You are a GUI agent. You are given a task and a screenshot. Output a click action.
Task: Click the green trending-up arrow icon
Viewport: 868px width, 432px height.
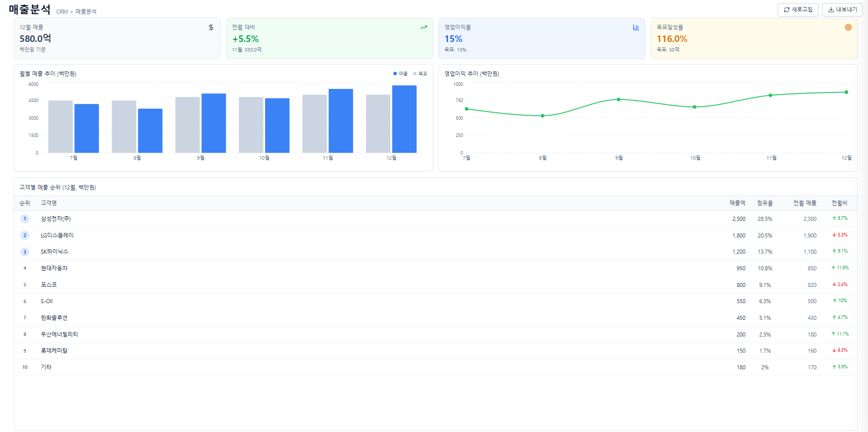point(424,27)
